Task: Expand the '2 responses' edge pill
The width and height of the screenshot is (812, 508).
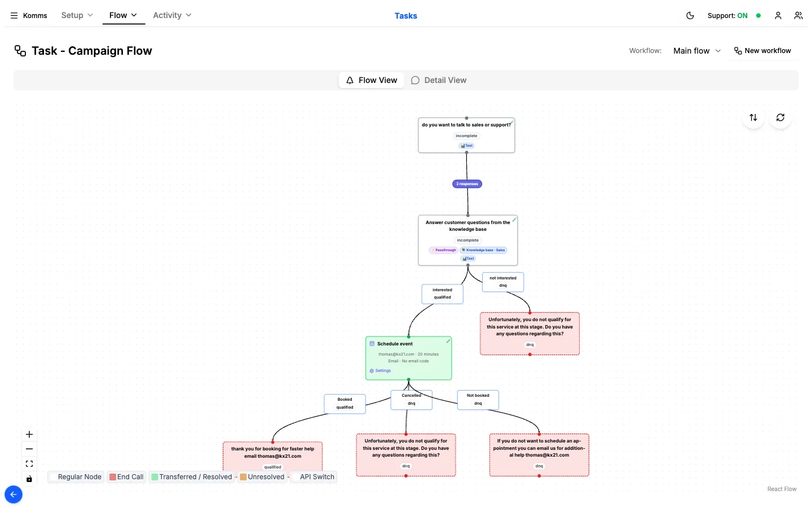Action: (467, 184)
